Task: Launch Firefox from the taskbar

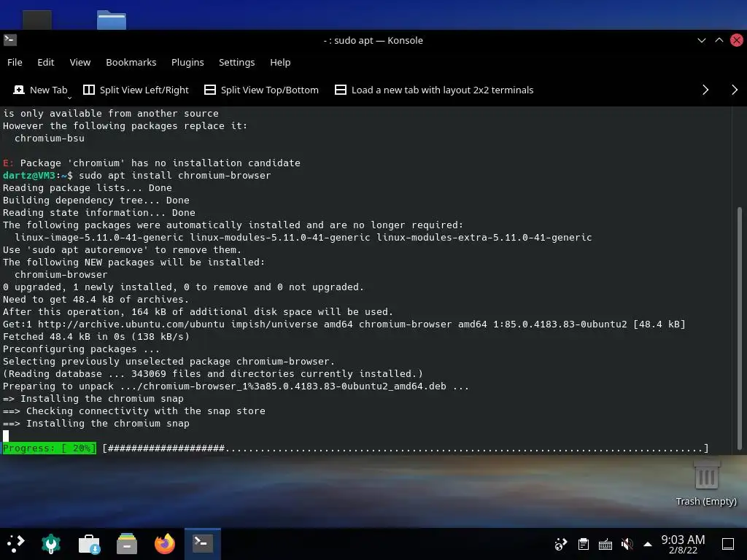Action: click(165, 544)
